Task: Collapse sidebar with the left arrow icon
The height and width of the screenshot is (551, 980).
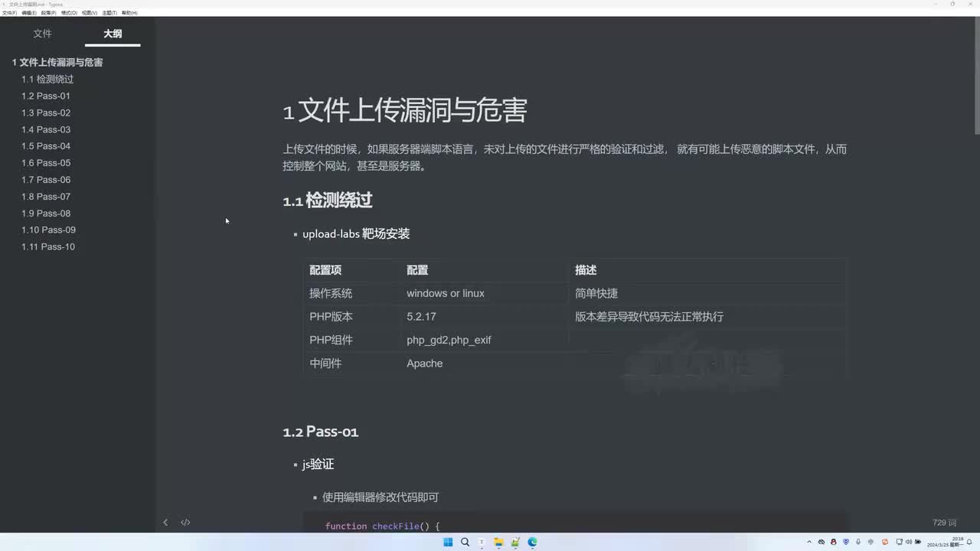Action: 165,523
